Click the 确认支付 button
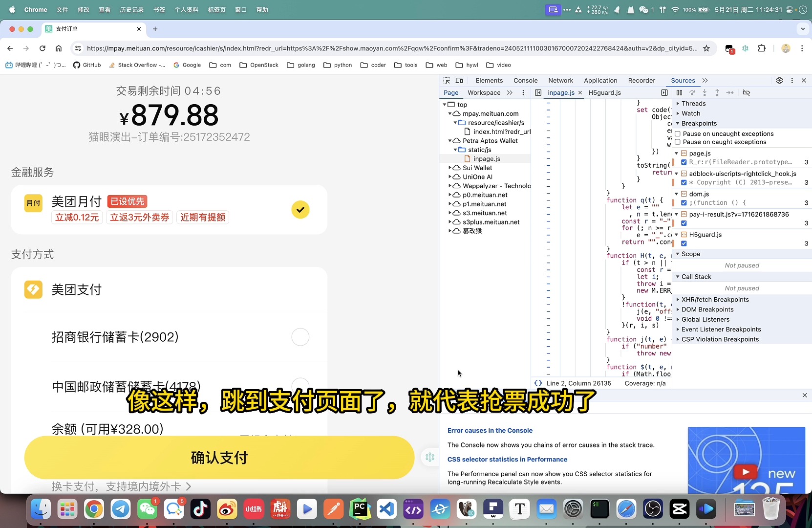Screen dimensions: 812x528 pyautogui.click(x=219, y=458)
